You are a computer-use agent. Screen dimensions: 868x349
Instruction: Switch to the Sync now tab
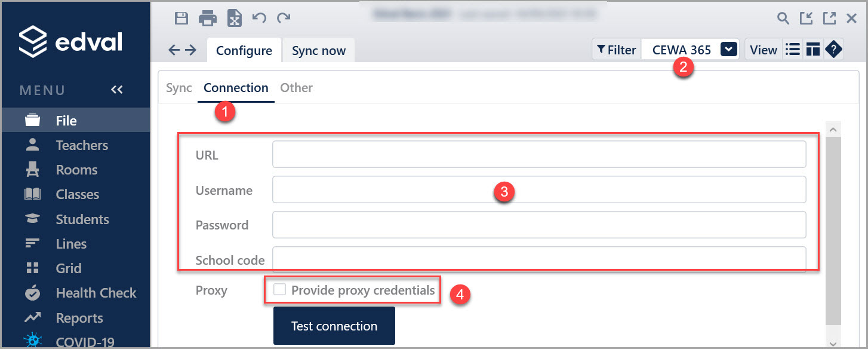pyautogui.click(x=319, y=51)
